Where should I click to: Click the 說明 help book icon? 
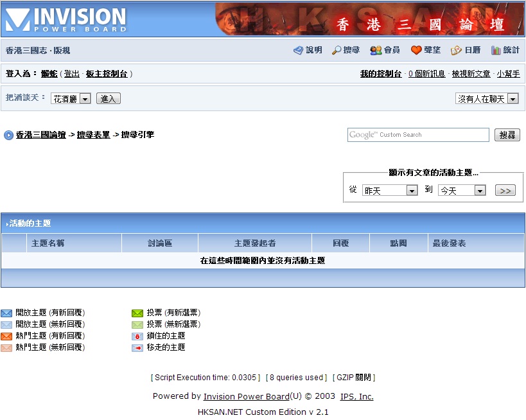click(298, 50)
